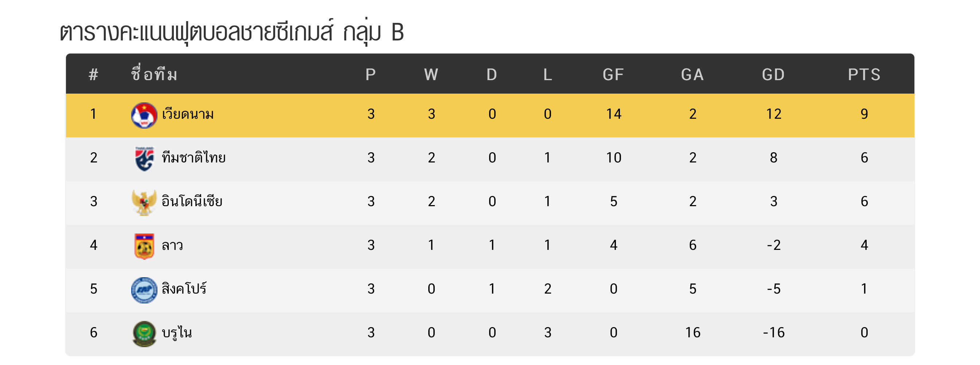Click the Indonesia Garuda emblem
This screenshot has width=980, height=365.
coord(144,202)
